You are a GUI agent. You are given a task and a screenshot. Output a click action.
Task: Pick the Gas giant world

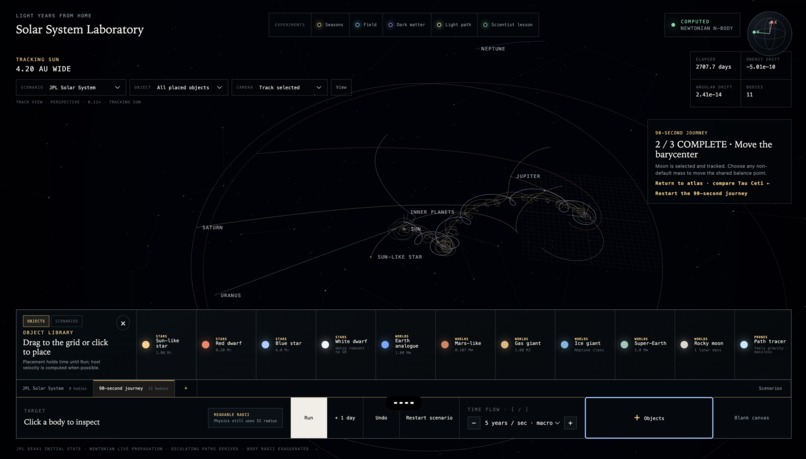tap(525, 344)
